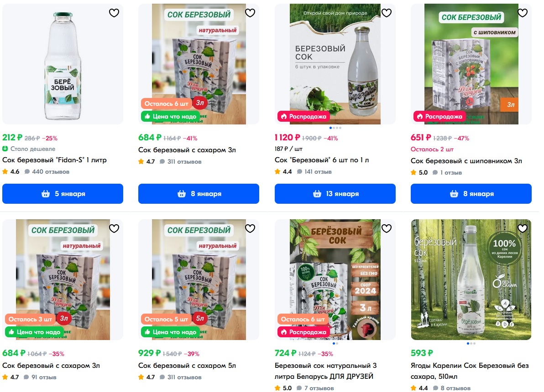Click the '440 отзывов' reviews count

[51, 171]
